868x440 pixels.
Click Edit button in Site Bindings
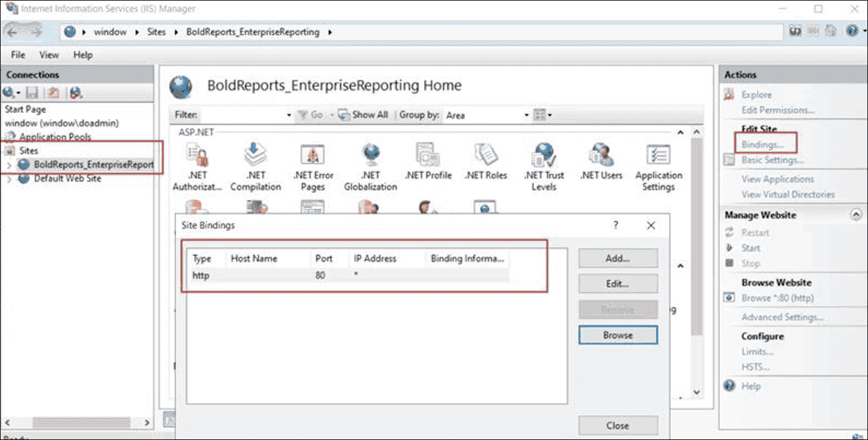click(x=618, y=284)
